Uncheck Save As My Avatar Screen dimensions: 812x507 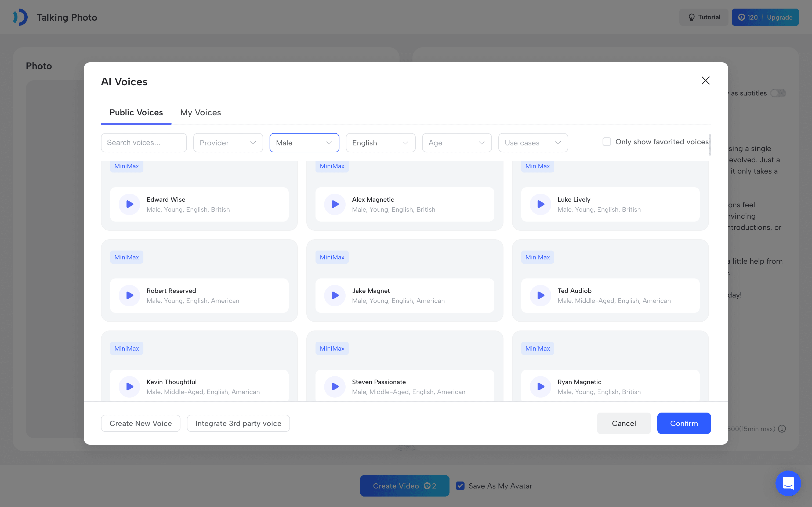point(460,486)
